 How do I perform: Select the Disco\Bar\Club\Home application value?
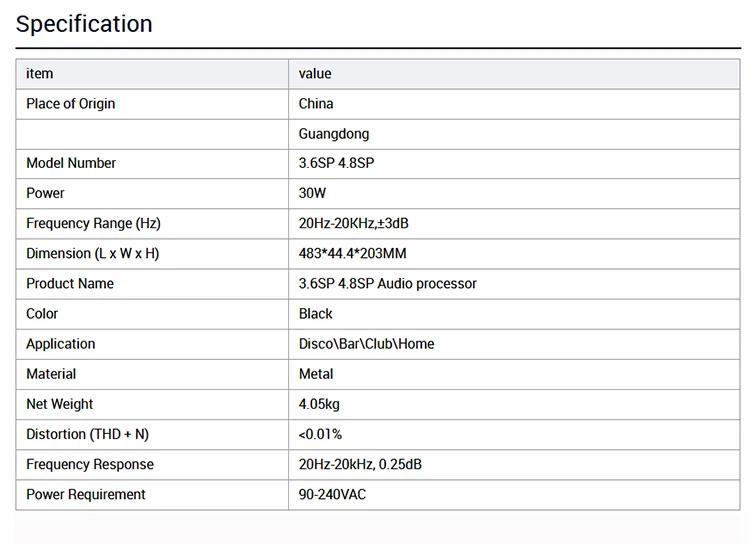pos(366,344)
